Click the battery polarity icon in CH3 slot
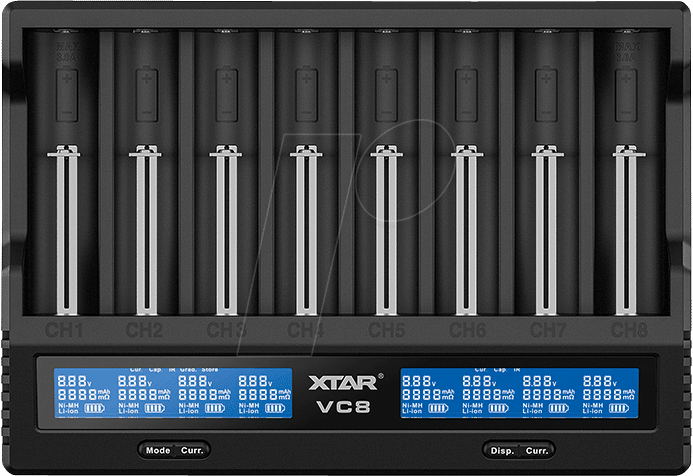Screen dimensions: 693x476 click(227, 94)
